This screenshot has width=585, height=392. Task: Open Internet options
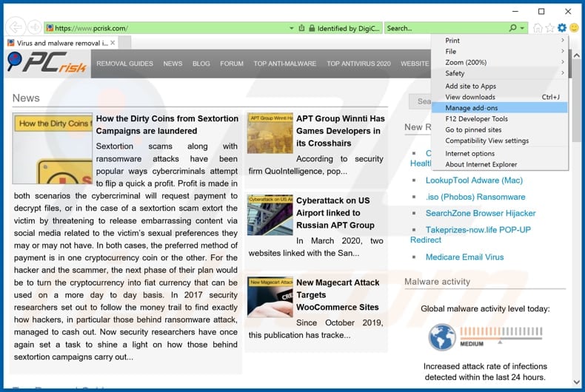[500, 154]
